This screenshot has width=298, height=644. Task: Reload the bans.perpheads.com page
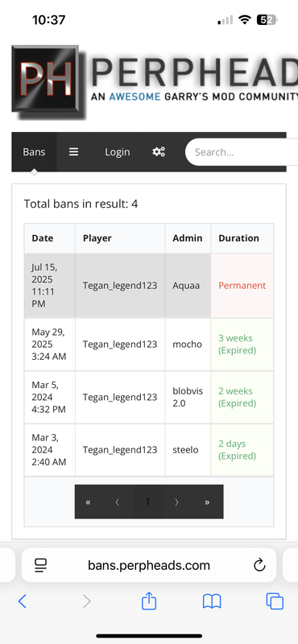pyautogui.click(x=259, y=566)
